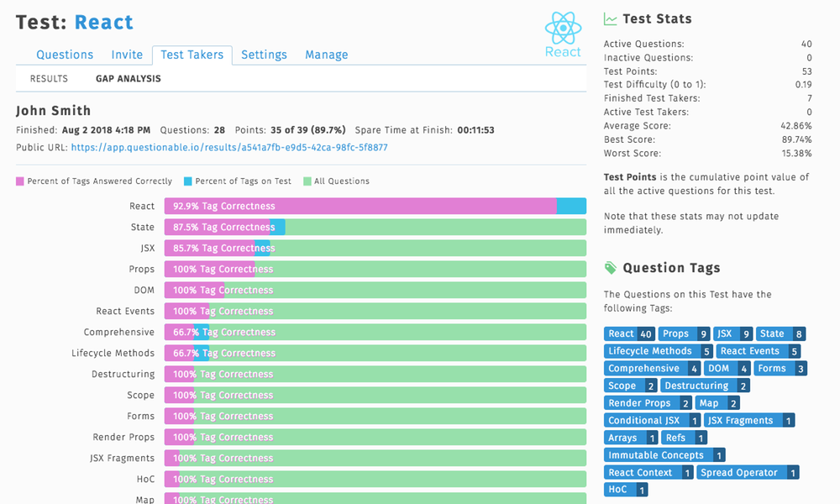Switch to the Gap Analysis sub-tab
840x504 pixels.
(x=128, y=79)
